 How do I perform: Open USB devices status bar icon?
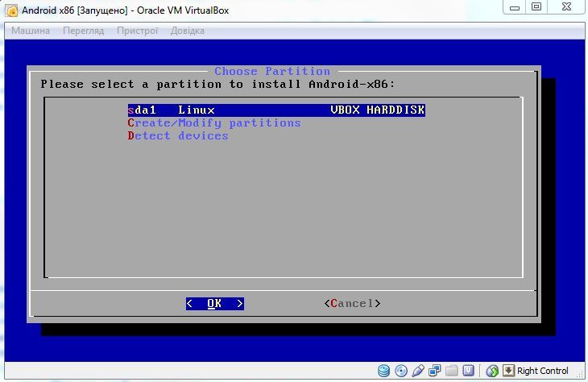pyautogui.click(x=418, y=371)
